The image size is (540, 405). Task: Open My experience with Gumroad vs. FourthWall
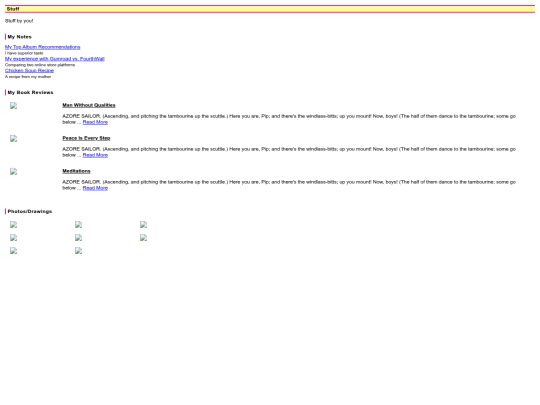[x=54, y=59]
